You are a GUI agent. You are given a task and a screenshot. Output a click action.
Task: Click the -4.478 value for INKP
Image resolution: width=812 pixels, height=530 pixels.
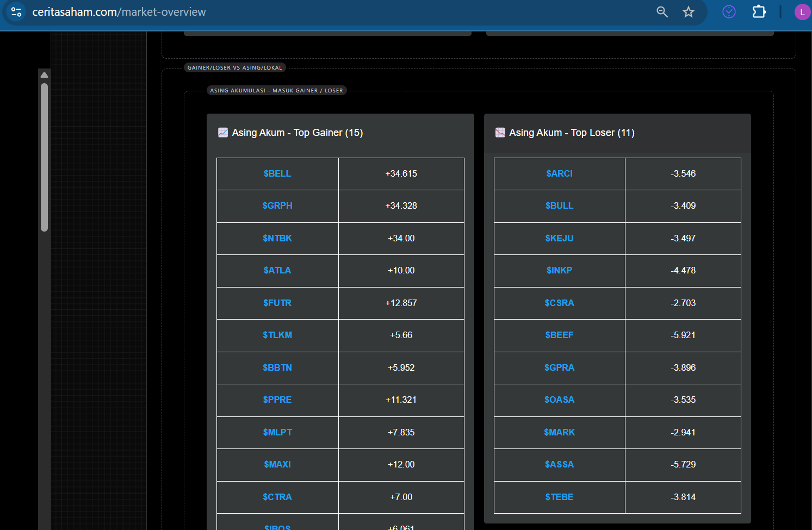pyautogui.click(x=683, y=271)
